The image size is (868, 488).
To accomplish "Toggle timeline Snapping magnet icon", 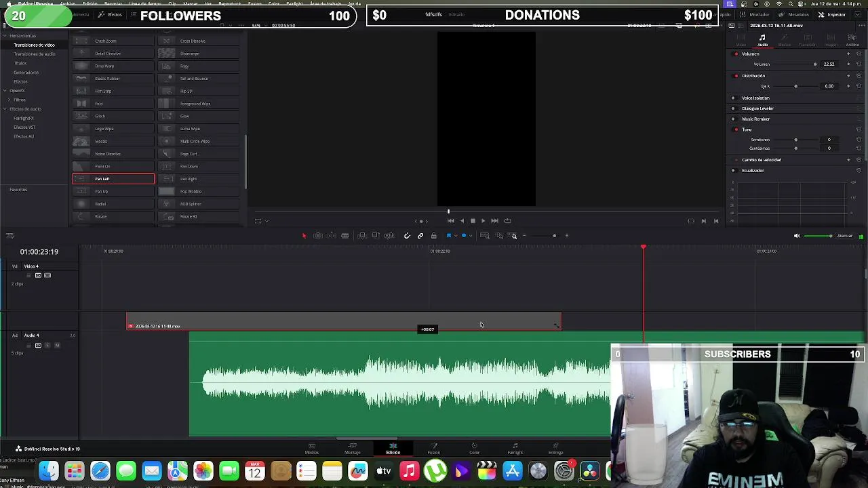I will pos(407,236).
